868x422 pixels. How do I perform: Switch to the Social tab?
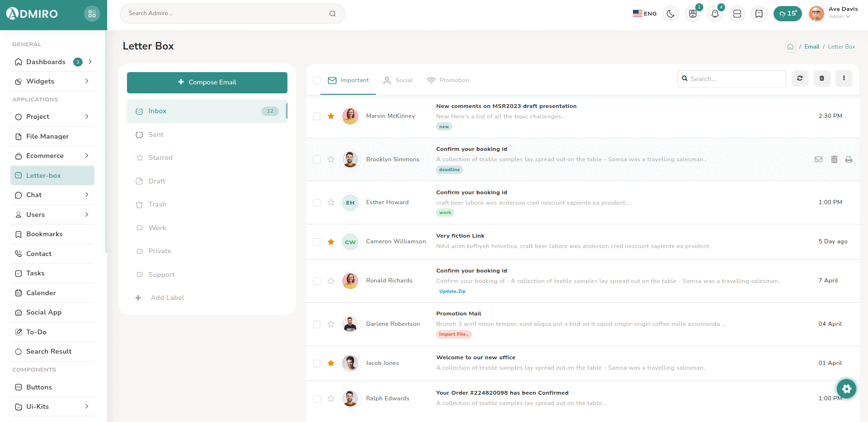coord(398,80)
